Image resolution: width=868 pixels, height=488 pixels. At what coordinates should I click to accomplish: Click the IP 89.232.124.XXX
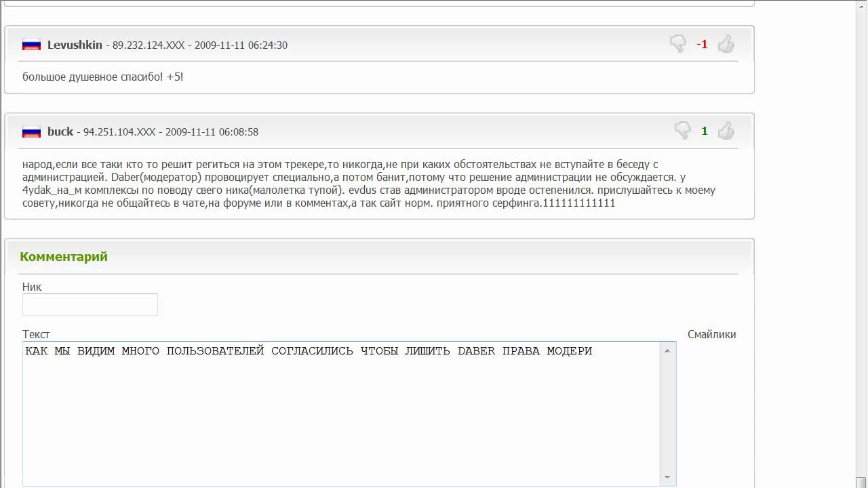(x=149, y=45)
